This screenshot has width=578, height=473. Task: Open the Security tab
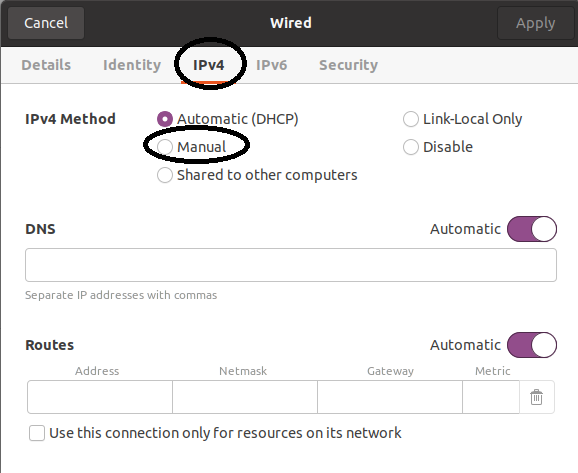click(x=348, y=65)
